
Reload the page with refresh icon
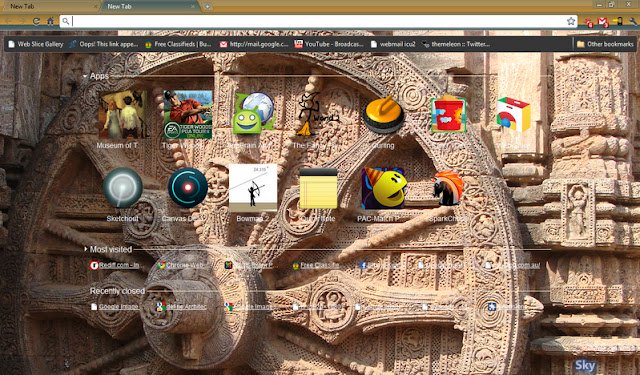[x=36, y=21]
